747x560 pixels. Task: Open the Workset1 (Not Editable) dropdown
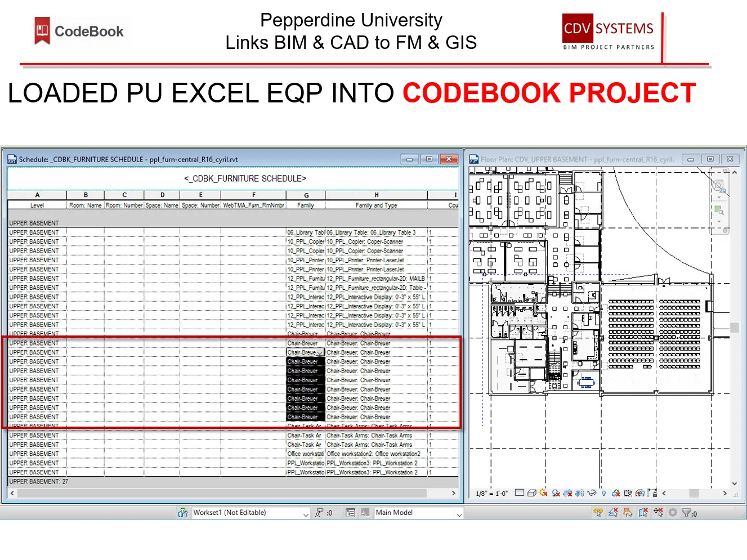point(251,513)
